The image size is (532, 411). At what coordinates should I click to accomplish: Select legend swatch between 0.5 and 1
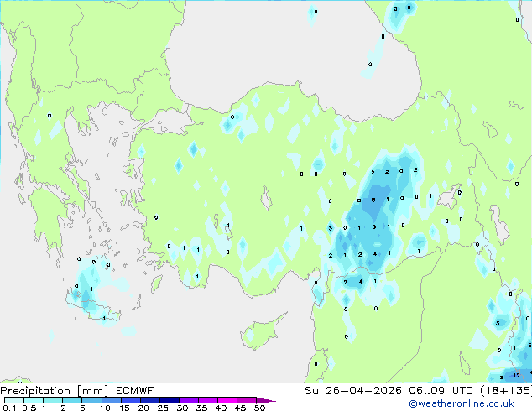pos(34,400)
